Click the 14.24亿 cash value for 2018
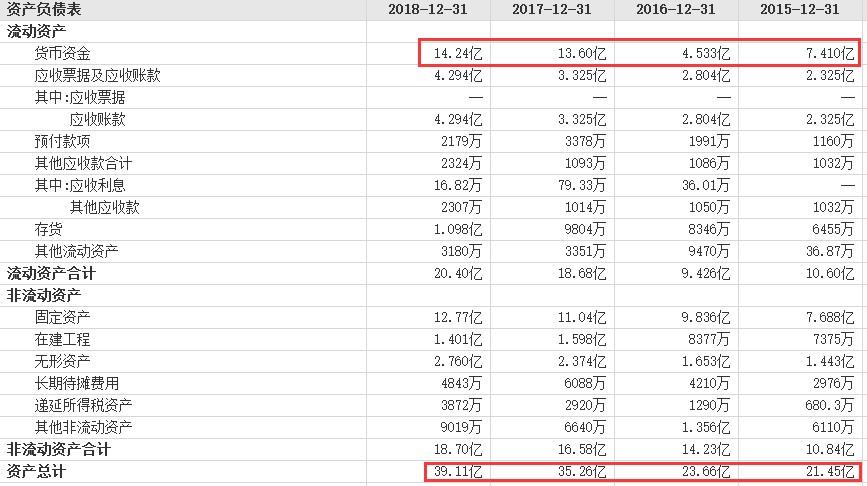Image resolution: width=867 pixels, height=486 pixels. 458,54
